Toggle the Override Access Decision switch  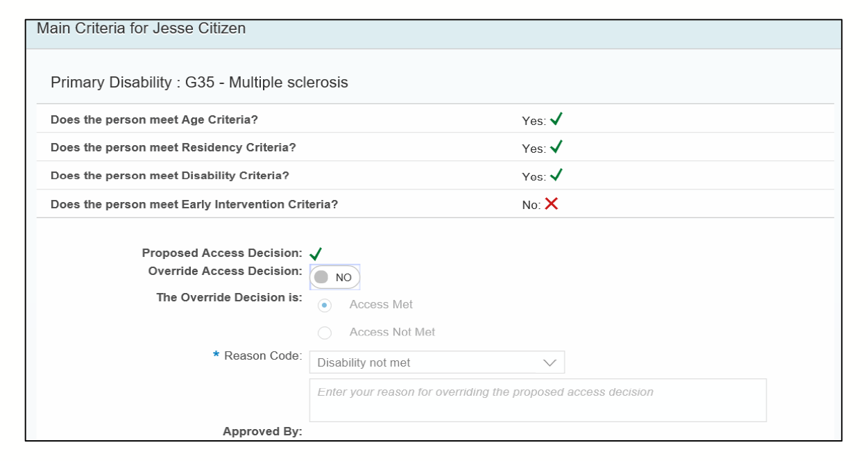pyautogui.click(x=334, y=277)
